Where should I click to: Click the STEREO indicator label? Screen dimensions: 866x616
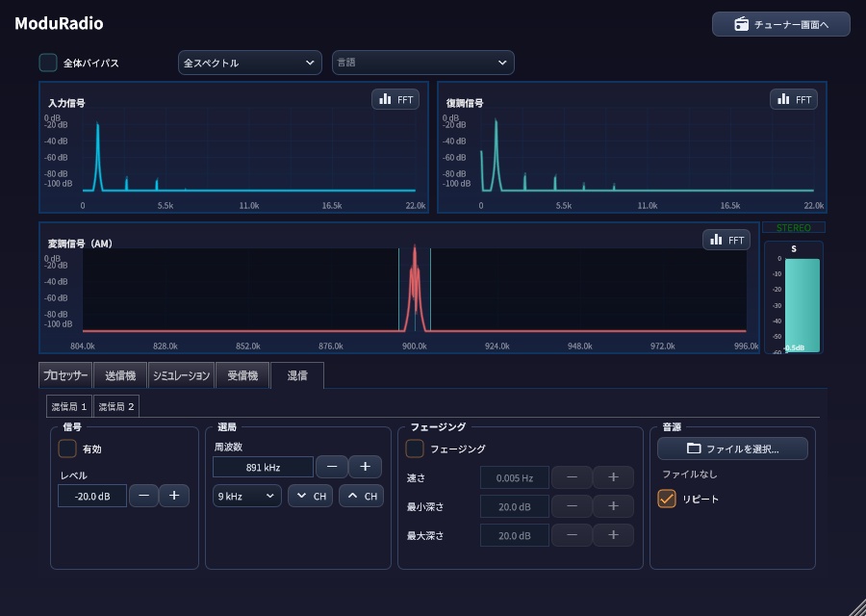(x=794, y=227)
